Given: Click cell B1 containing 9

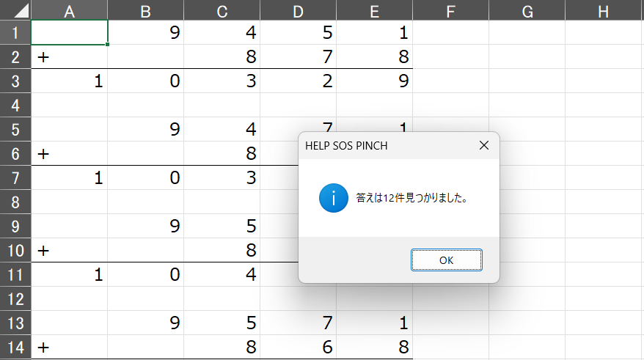Looking at the screenshot, I should 146,32.
